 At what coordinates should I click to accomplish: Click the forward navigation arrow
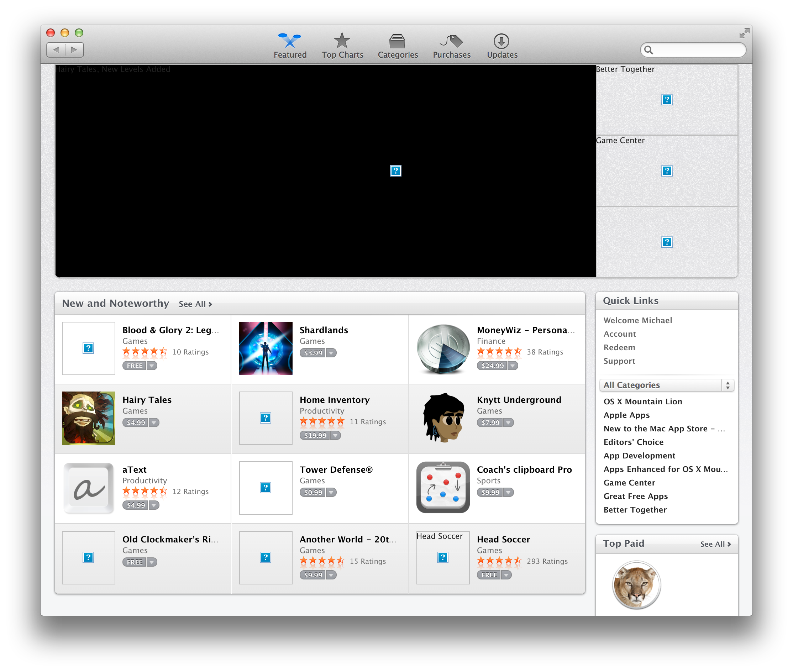pos(74,49)
